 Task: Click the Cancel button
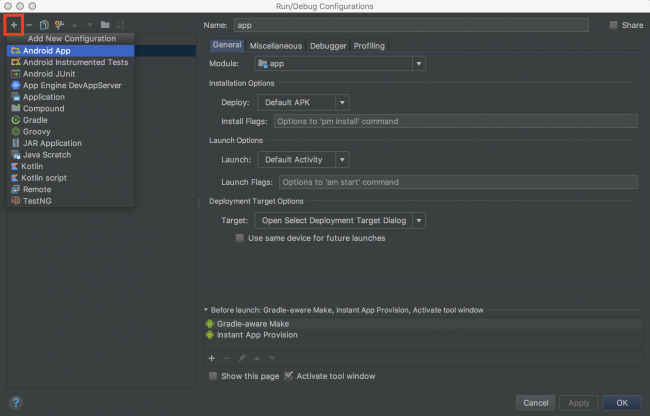click(535, 402)
